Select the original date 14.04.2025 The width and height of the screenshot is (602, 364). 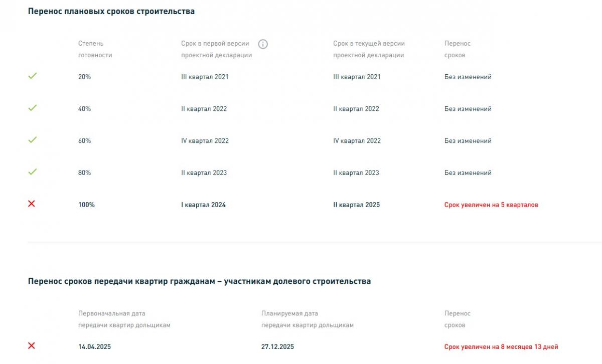[x=94, y=346]
